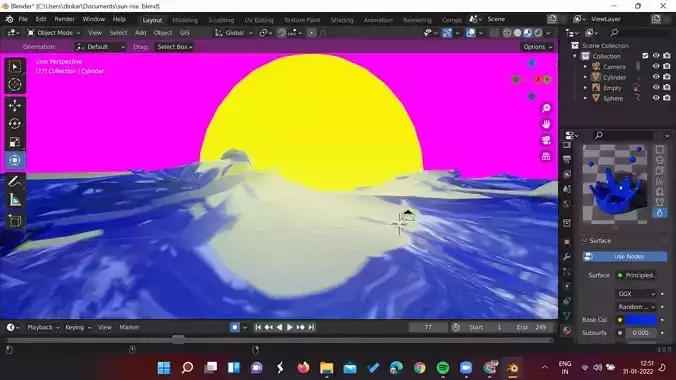Jump to the start frame
The image size is (676, 380).
pos(258,327)
